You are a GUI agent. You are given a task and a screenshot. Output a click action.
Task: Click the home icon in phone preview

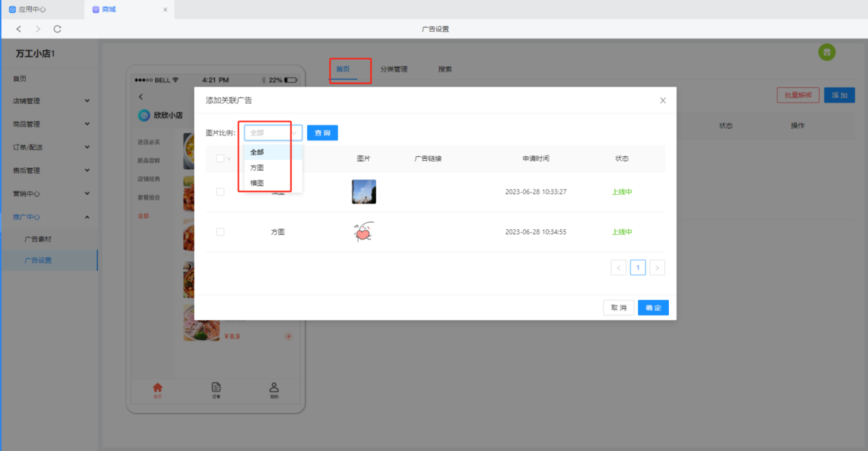[158, 389]
